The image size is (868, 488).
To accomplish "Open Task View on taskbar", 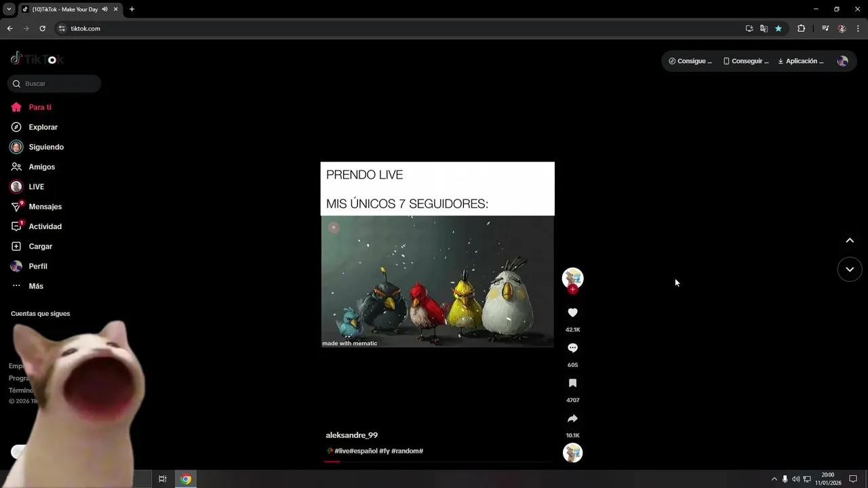I will click(x=162, y=479).
